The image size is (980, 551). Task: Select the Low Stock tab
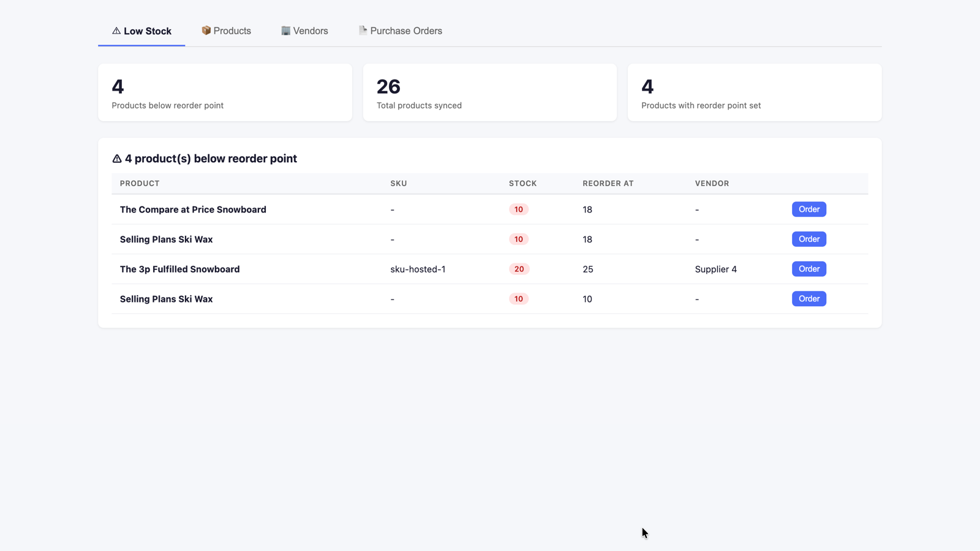[x=141, y=31]
